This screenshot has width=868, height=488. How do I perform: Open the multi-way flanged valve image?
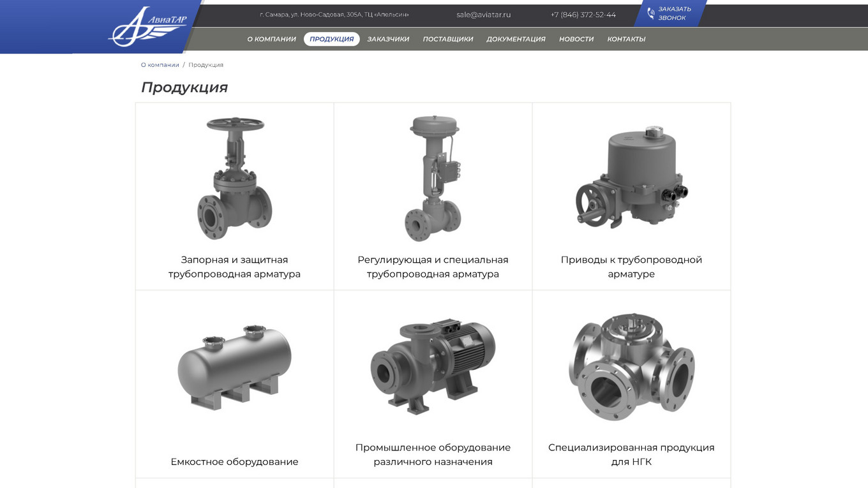(x=632, y=367)
